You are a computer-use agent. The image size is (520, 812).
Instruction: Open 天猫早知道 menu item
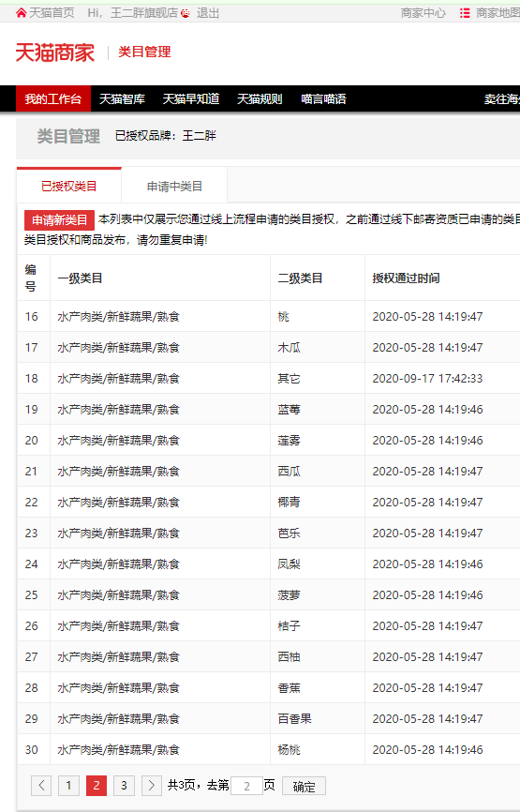tap(191, 98)
